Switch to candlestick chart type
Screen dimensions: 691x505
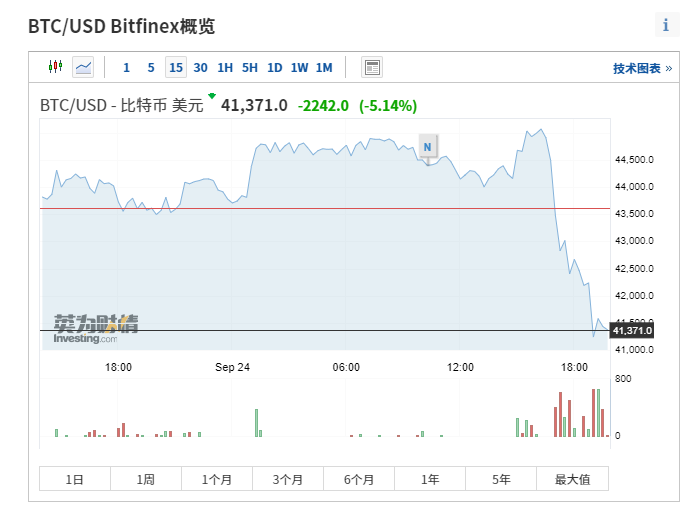55,67
